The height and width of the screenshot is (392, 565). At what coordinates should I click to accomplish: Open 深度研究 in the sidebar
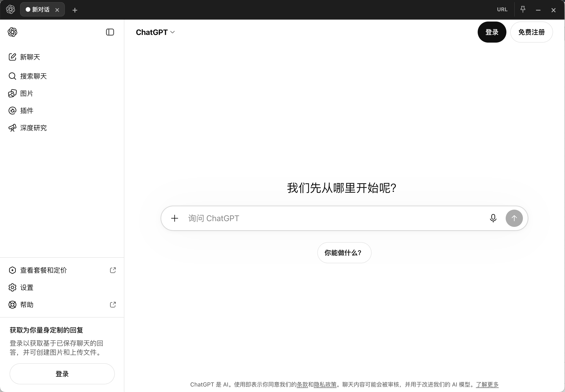(x=62, y=128)
